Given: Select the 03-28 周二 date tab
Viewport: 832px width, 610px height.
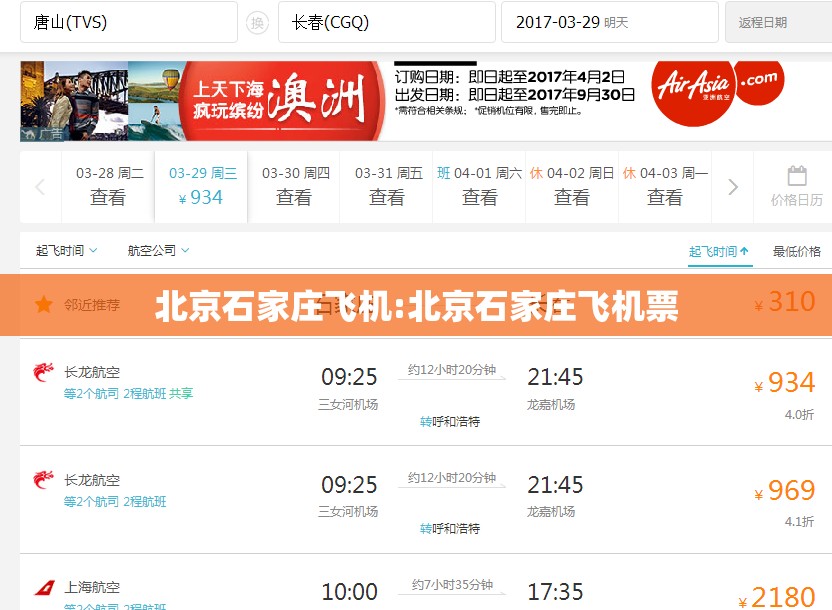Looking at the screenshot, I should 108,186.
